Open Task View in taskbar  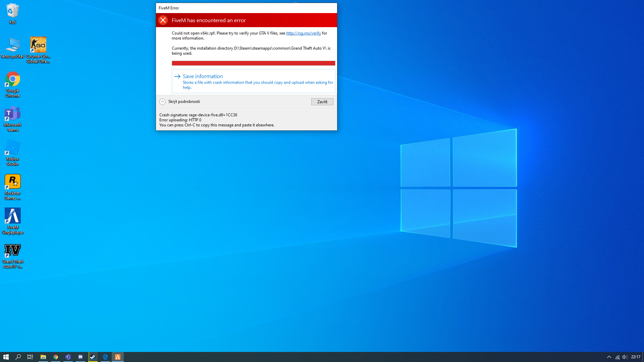[x=30, y=357]
